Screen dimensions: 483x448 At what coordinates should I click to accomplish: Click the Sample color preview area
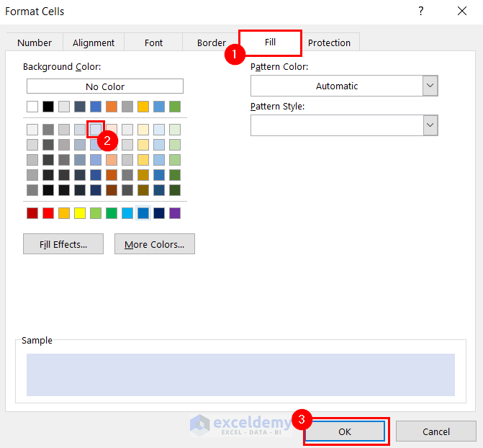[240, 375]
